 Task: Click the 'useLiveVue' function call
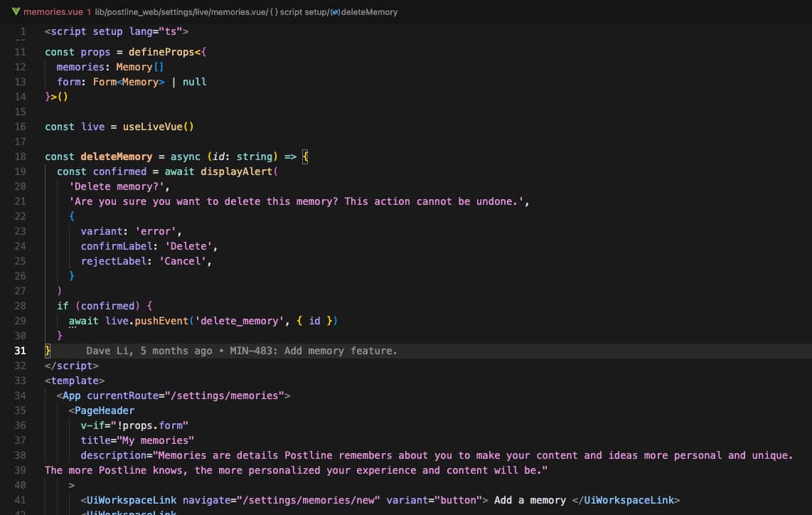(x=152, y=127)
